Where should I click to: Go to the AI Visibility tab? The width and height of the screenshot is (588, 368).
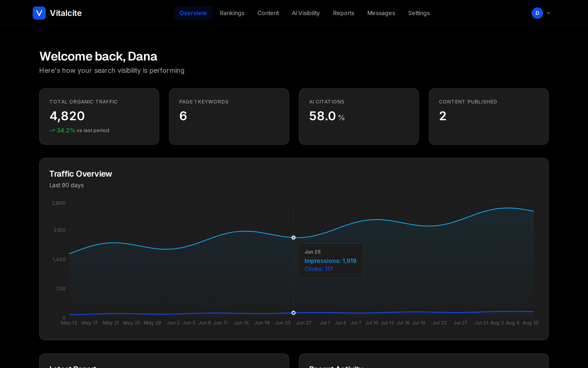pos(306,13)
